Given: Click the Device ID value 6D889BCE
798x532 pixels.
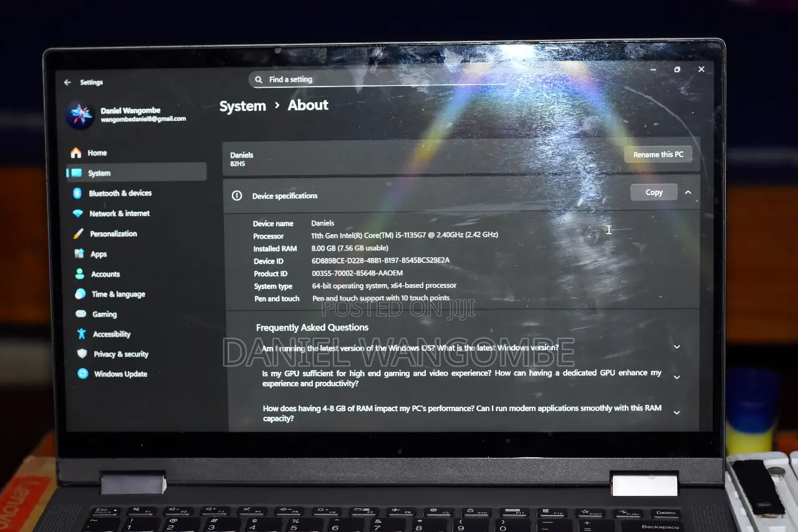Looking at the screenshot, I should (x=380, y=260).
